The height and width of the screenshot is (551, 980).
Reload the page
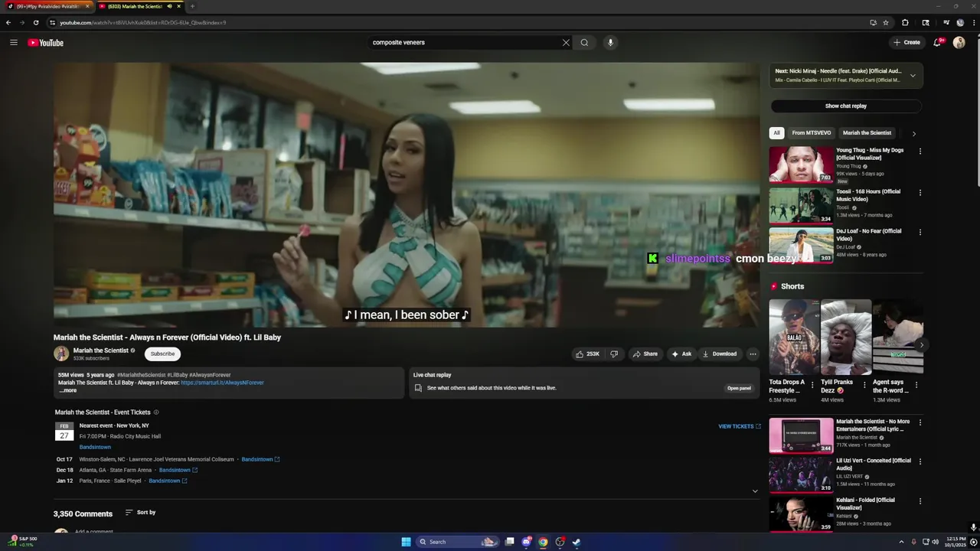pyautogui.click(x=35, y=22)
